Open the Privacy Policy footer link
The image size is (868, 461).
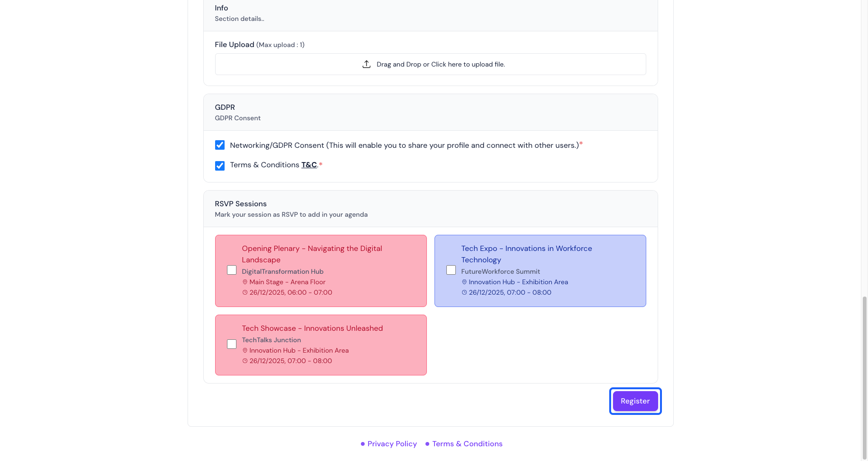[392, 444]
